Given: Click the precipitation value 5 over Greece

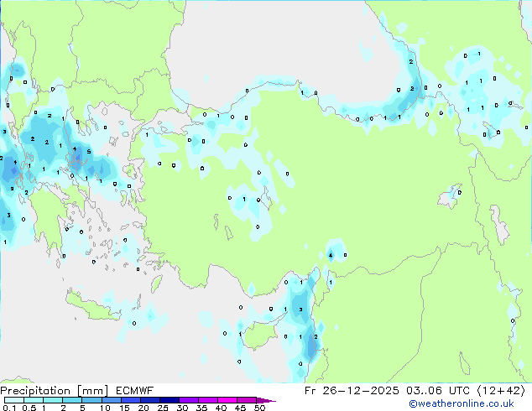Looking at the screenshot, I should (x=89, y=152).
